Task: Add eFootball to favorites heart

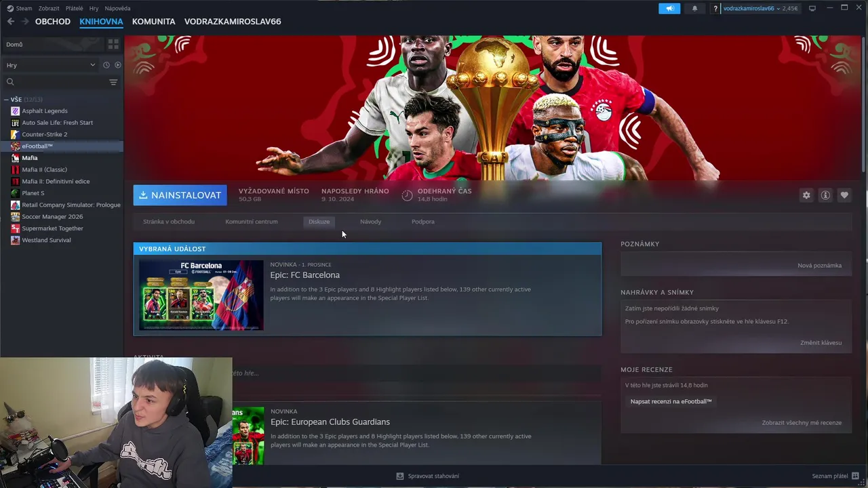Action: tap(844, 195)
